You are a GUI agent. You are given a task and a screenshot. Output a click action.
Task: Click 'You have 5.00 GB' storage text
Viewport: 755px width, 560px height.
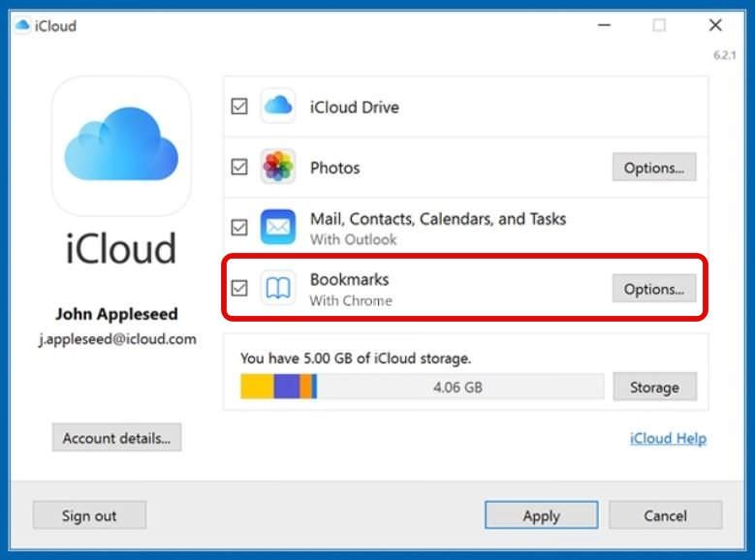356,358
